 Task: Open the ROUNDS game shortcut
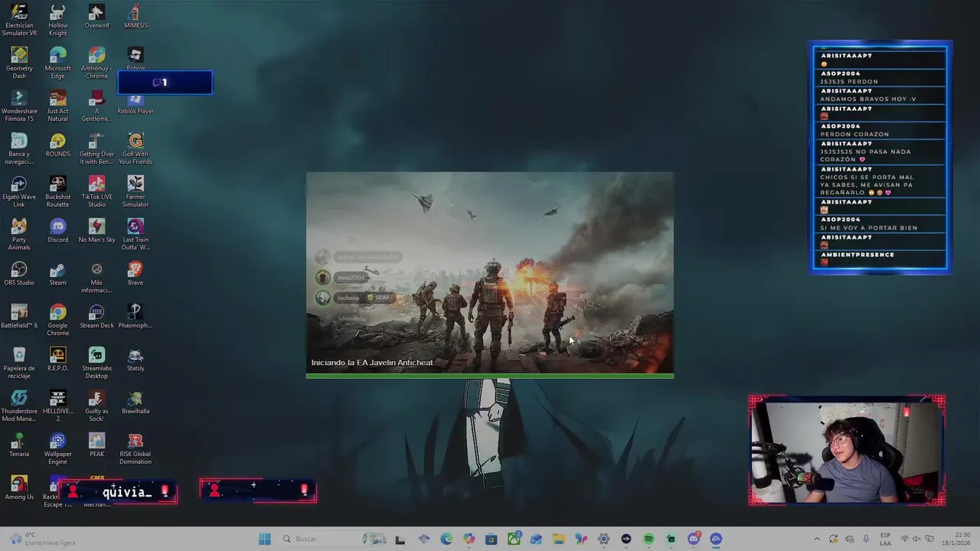click(58, 145)
